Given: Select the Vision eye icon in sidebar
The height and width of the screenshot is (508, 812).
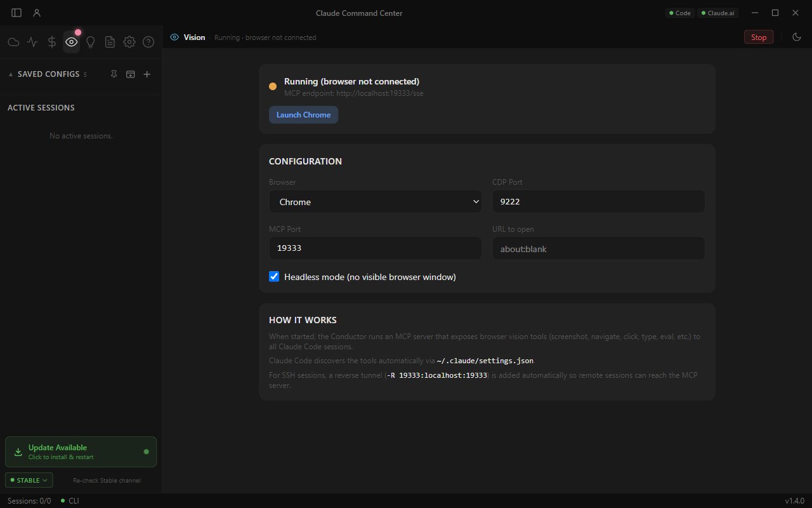Looking at the screenshot, I should coord(71,42).
